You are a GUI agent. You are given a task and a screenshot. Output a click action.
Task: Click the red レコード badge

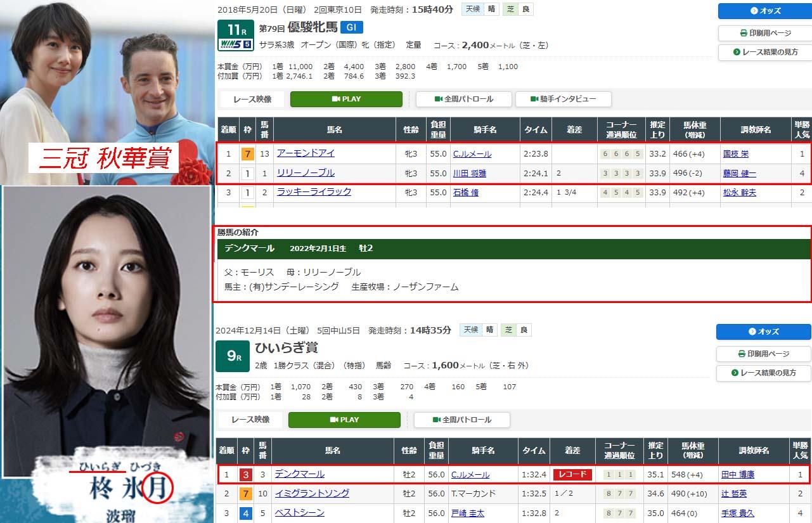(x=572, y=474)
